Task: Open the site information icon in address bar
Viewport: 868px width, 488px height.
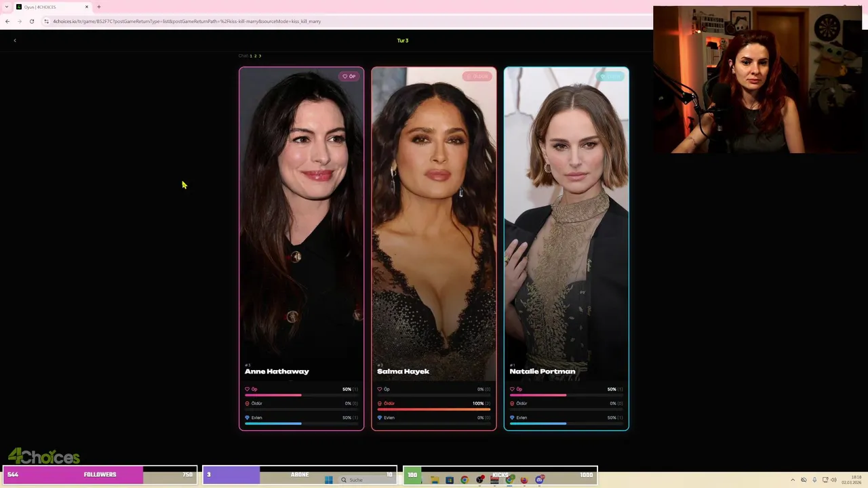Action: 46,21
